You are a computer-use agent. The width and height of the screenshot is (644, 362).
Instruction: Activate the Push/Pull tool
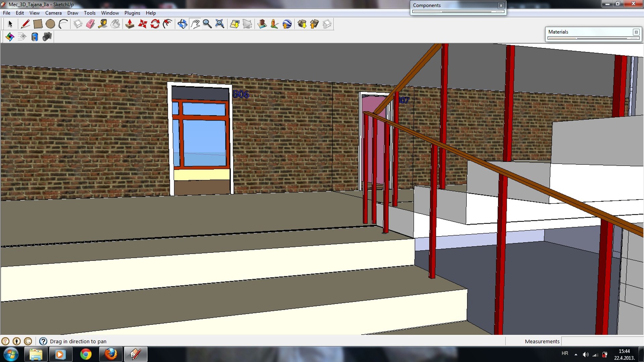[130, 24]
